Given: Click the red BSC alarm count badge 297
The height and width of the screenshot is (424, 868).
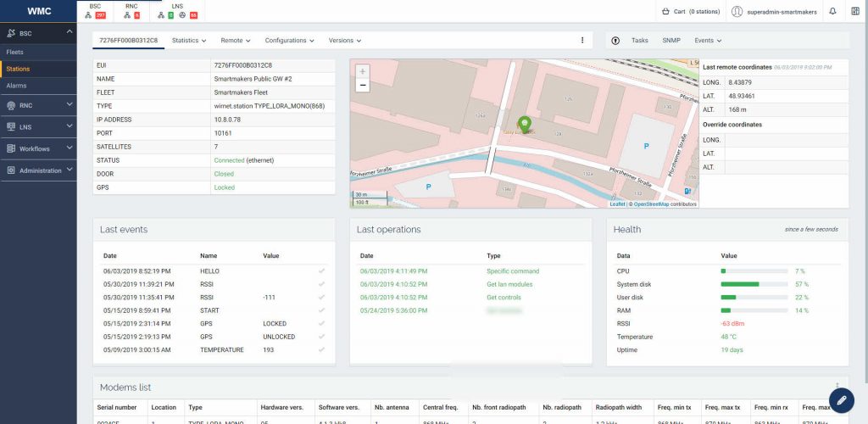Looking at the screenshot, I should coord(100,15).
